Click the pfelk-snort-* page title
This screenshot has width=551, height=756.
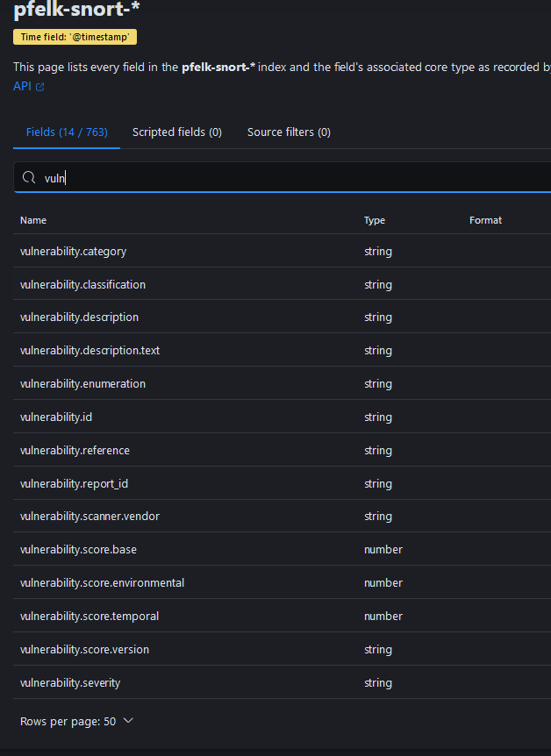click(76, 10)
